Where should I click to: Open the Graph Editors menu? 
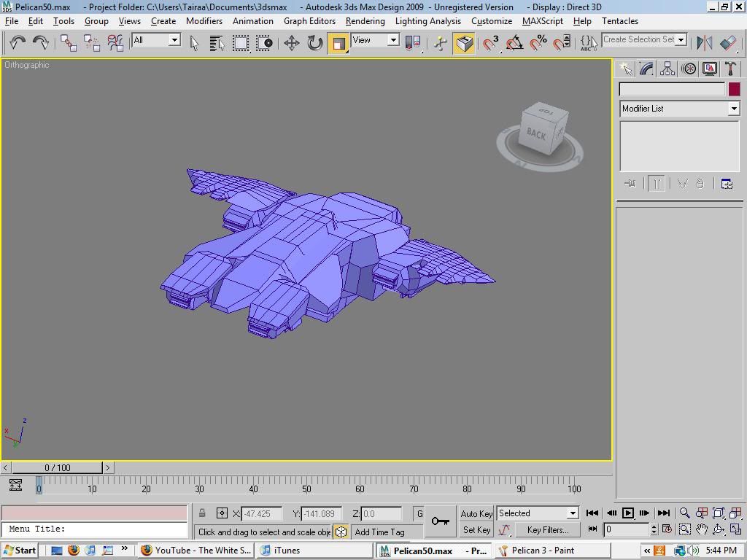point(309,21)
